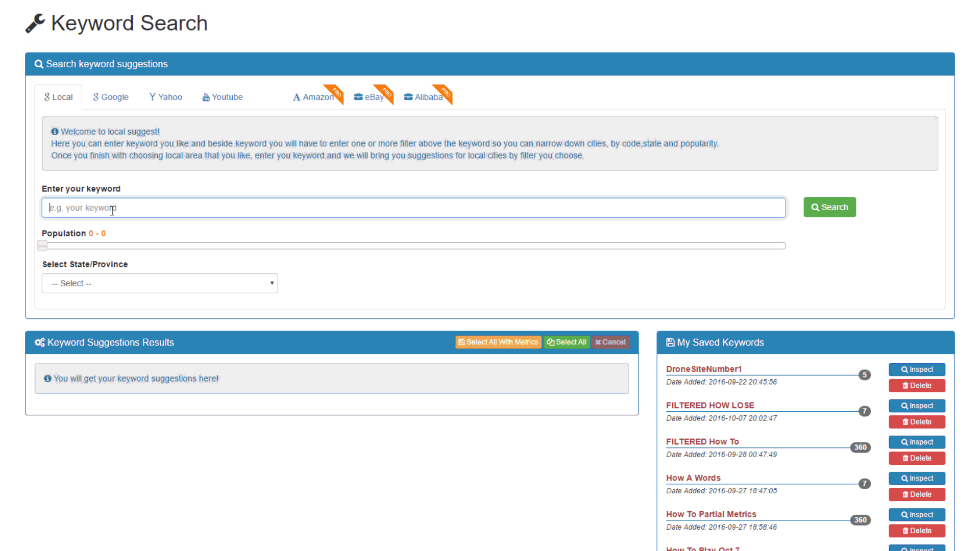Screen dimensions: 980x551
Task: Click the magnifier icon in Search keyword suggestions header
Action: 39,64
